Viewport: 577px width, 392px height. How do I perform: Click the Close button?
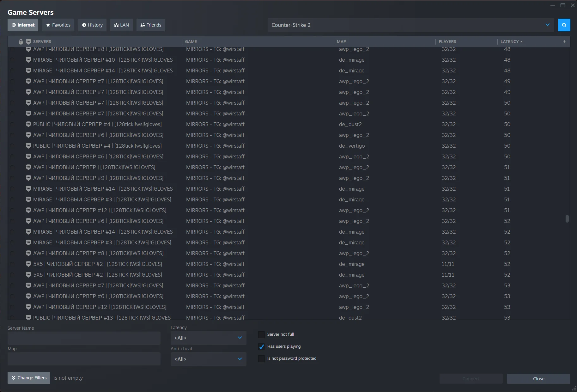pyautogui.click(x=539, y=379)
